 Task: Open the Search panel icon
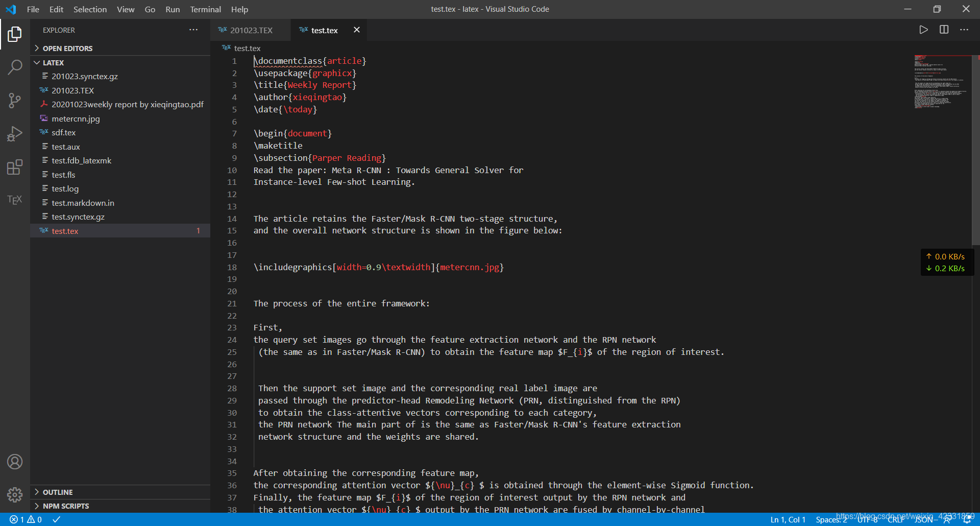(x=15, y=67)
